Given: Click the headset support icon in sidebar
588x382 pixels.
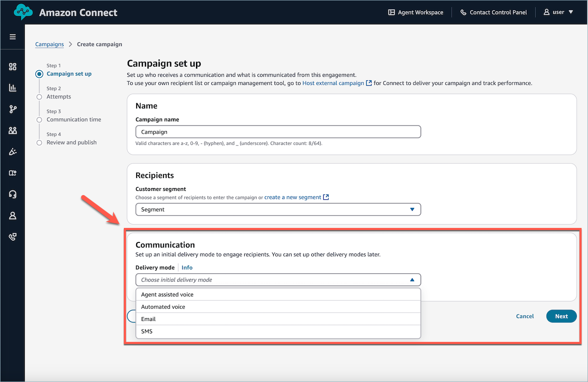Looking at the screenshot, I should (12, 194).
